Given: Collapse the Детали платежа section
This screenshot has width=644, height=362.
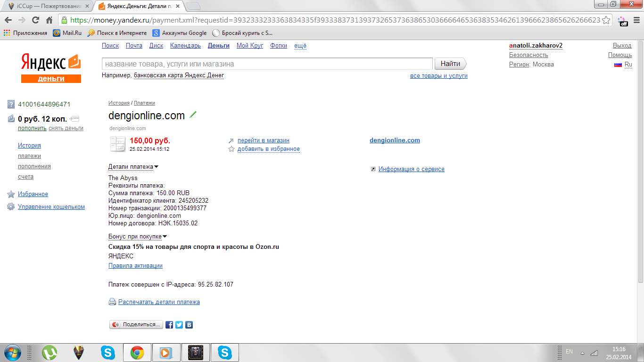Looking at the screenshot, I should [133, 166].
